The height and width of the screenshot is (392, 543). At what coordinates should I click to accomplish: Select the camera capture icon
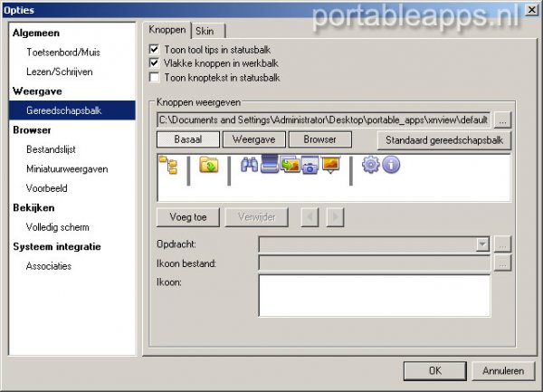(x=310, y=165)
